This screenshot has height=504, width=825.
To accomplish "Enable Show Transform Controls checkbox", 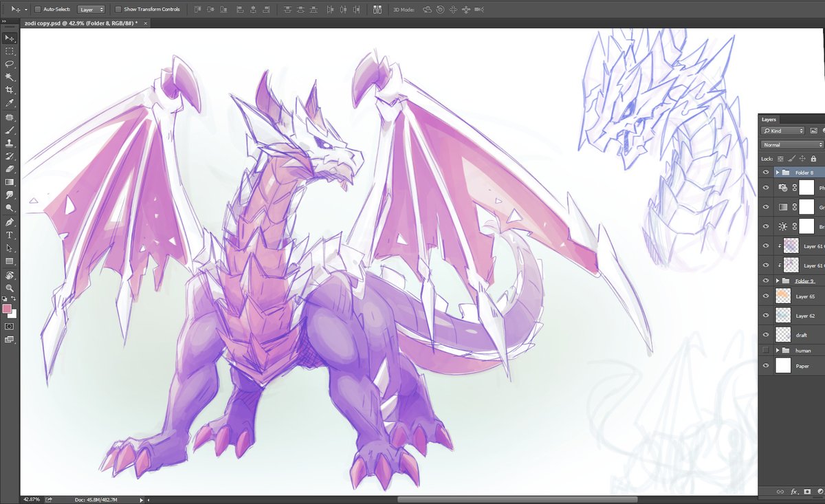I will [118, 10].
